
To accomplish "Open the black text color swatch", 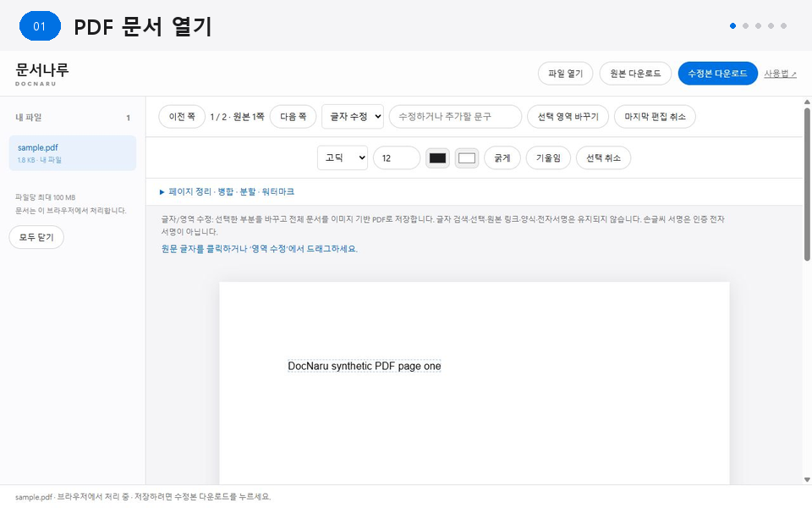I will pos(437,158).
